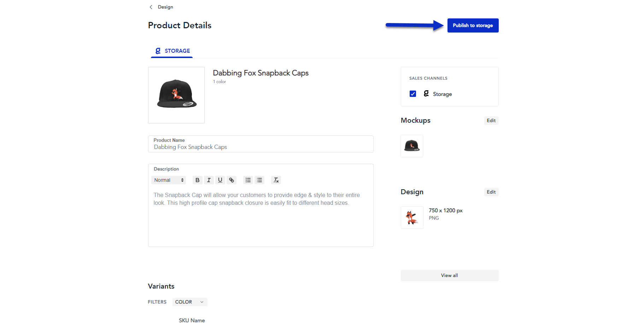
Task: Switch to the STORAGE tab
Action: (x=172, y=51)
